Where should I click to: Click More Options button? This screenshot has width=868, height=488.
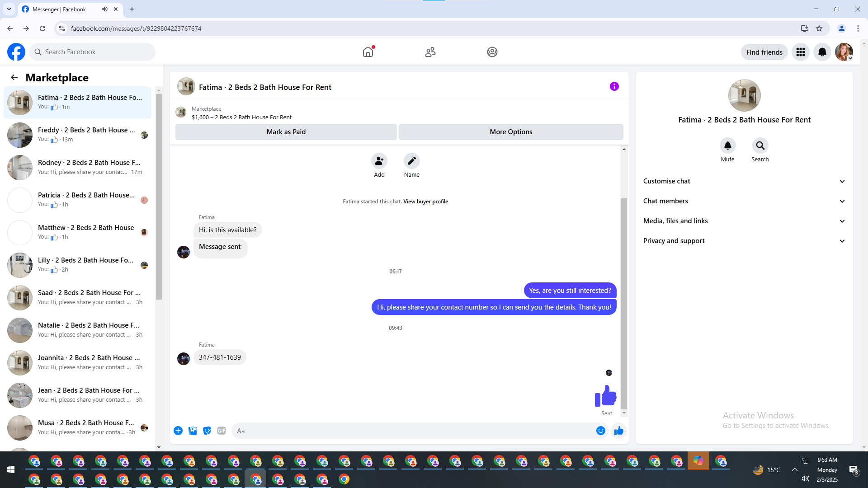(511, 132)
